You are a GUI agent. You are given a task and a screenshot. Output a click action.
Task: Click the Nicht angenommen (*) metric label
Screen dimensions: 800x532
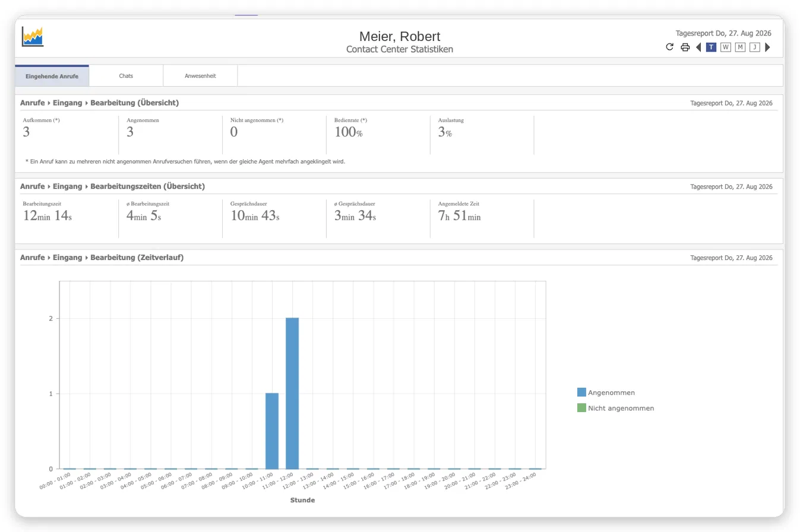[x=257, y=120]
